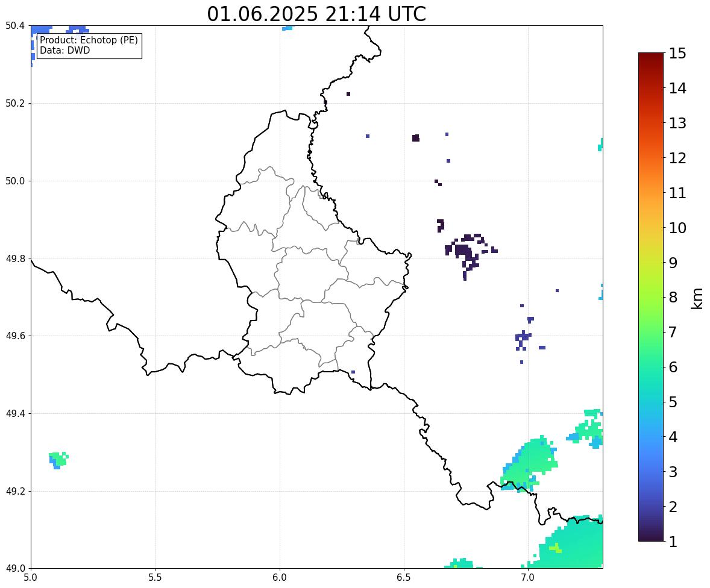Click latitude axis label 49.2
The image size is (710, 588).
(14, 491)
